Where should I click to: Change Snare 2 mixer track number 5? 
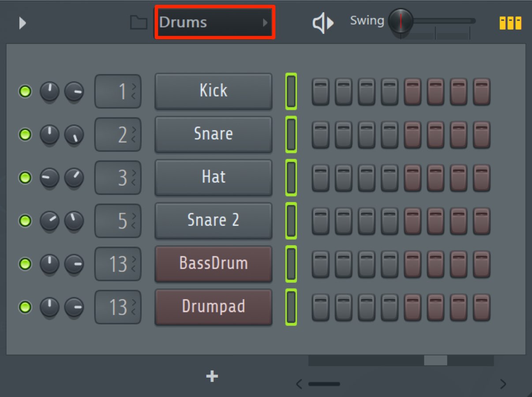coord(118,221)
